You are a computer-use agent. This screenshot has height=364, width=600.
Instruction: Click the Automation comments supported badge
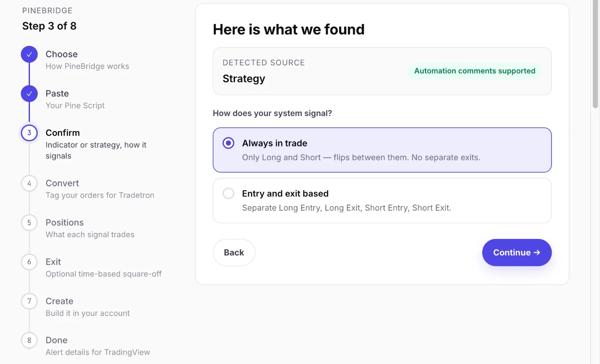tap(474, 71)
